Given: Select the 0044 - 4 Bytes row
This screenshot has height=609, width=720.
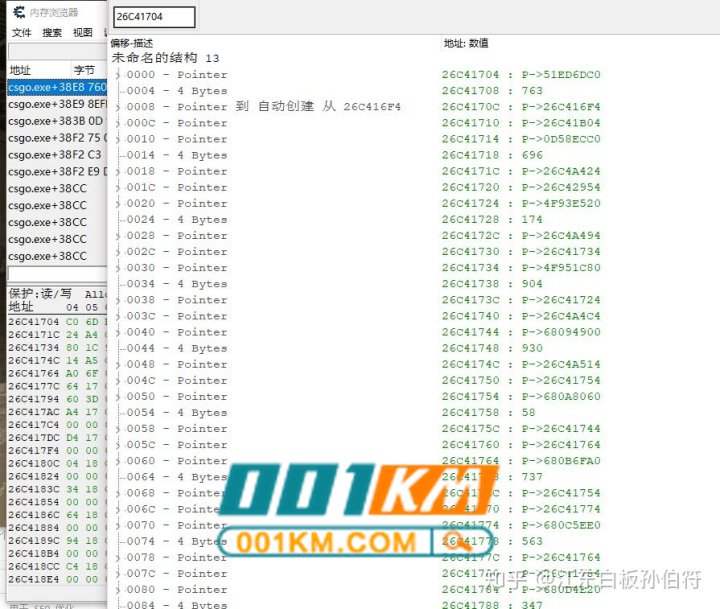Looking at the screenshot, I should (177, 348).
